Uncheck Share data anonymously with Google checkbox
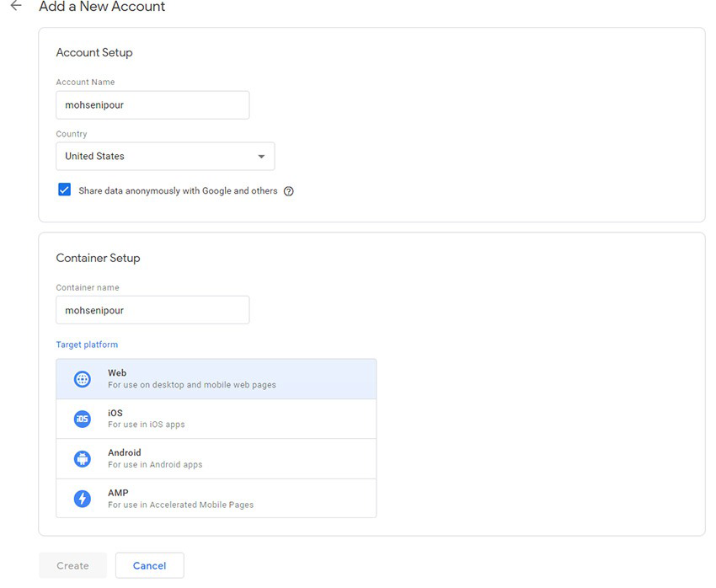 pyautogui.click(x=64, y=190)
